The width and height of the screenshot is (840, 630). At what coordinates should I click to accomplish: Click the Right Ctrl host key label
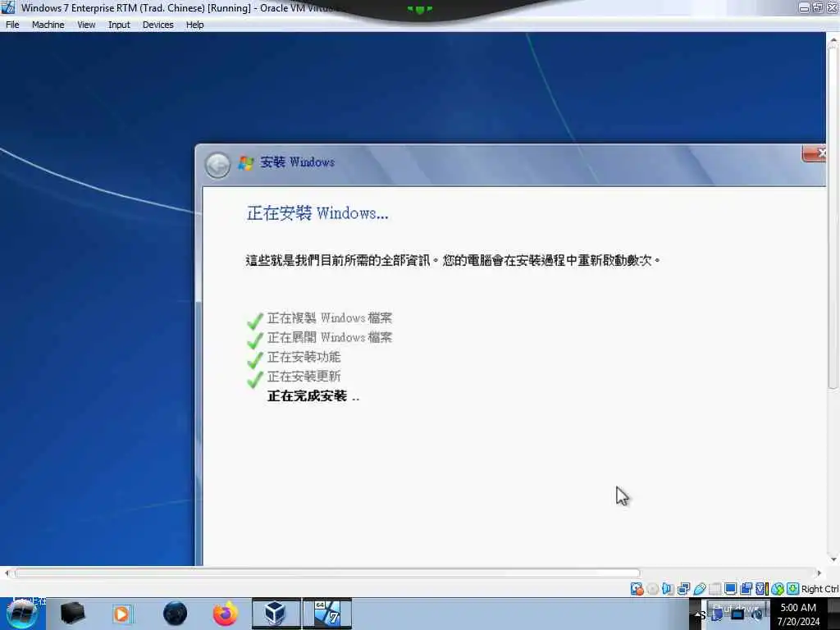click(x=819, y=589)
